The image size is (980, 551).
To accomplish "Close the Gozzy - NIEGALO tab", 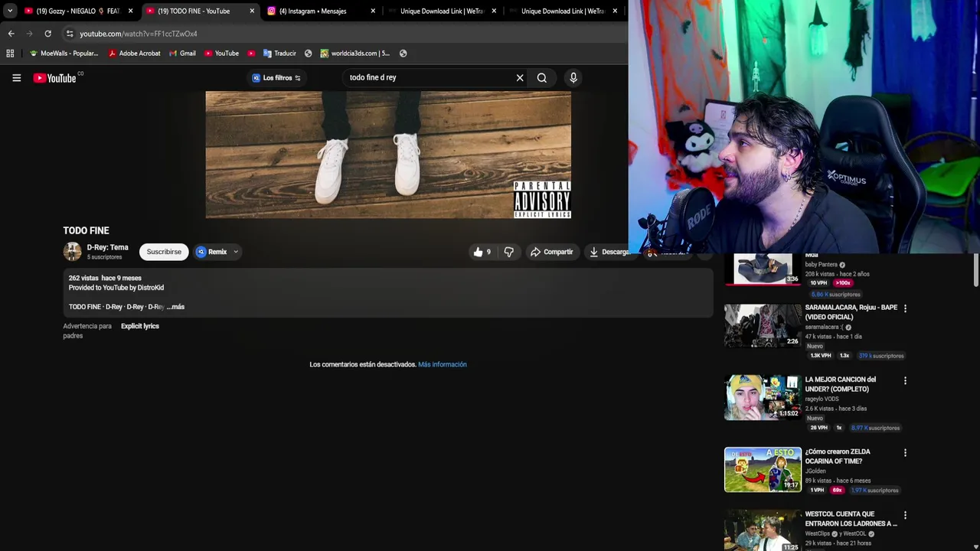I will [x=131, y=11].
